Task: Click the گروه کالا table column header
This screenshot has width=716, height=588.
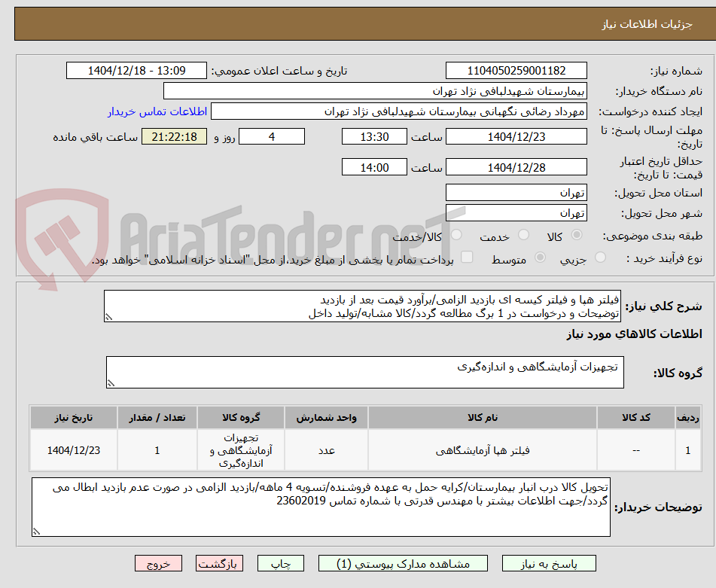Action: coord(241,418)
